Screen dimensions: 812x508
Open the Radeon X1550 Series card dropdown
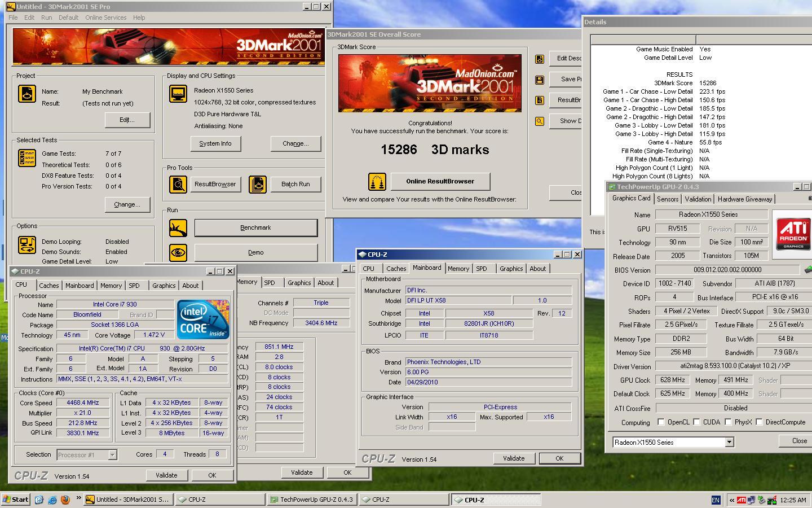click(729, 442)
